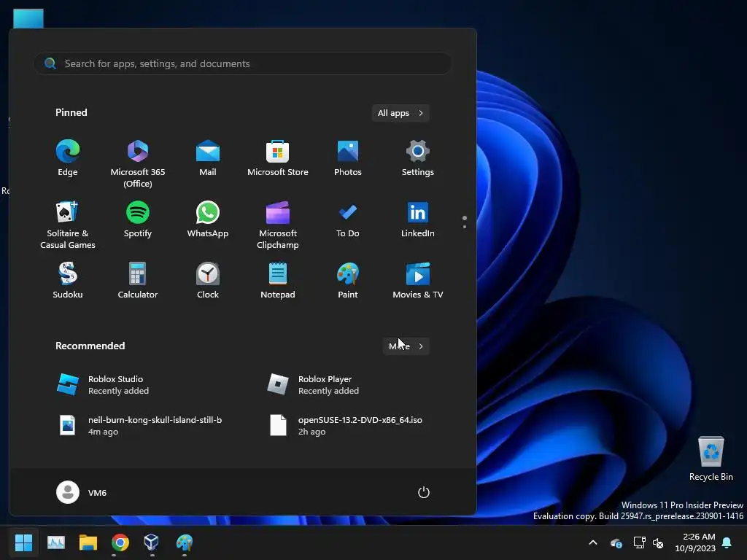Click the search box for apps and settings
The height and width of the screenshot is (560, 747).
(x=242, y=63)
